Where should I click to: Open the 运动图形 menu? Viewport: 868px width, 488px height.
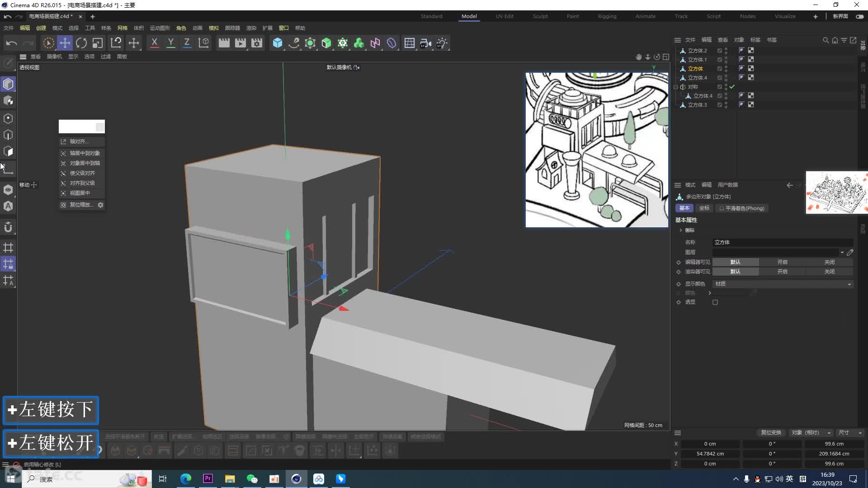click(160, 28)
